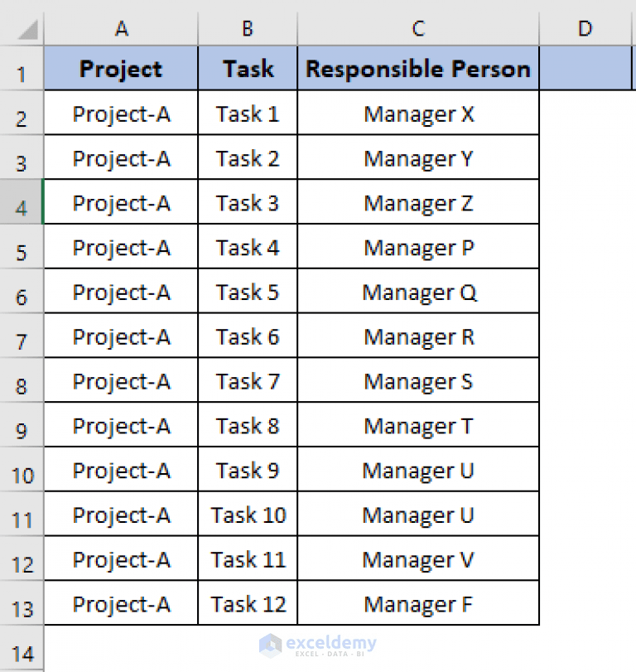Viewport: 636px width, 672px height.
Task: Select the Project-A cell in row 7
Action: (x=121, y=336)
